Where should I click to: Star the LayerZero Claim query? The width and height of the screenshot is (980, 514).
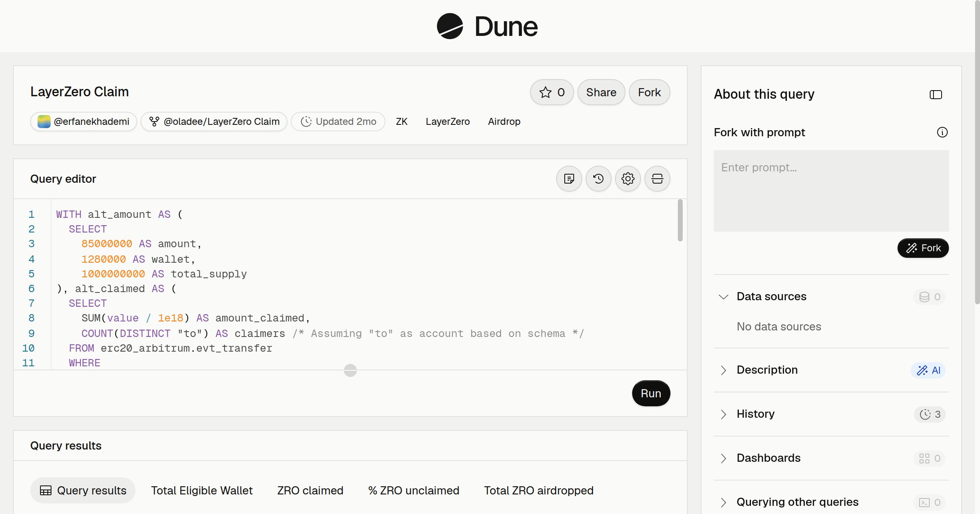pyautogui.click(x=552, y=92)
